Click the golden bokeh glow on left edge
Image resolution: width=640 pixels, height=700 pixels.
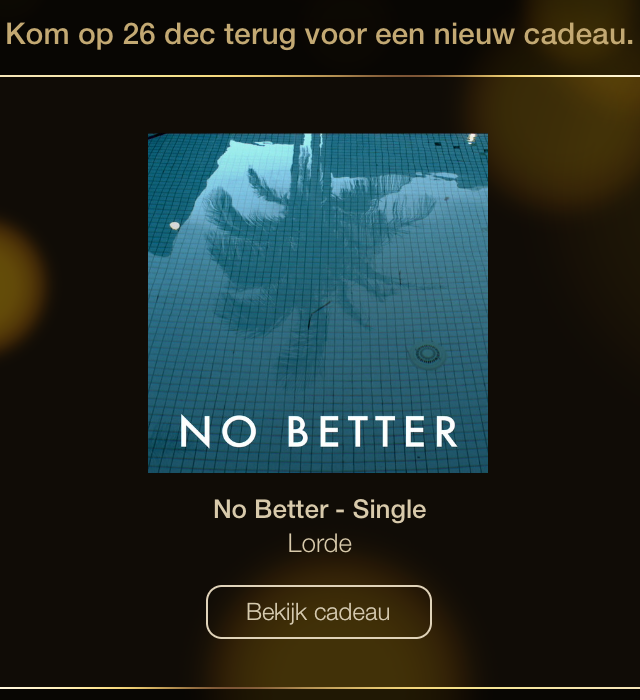[20, 286]
